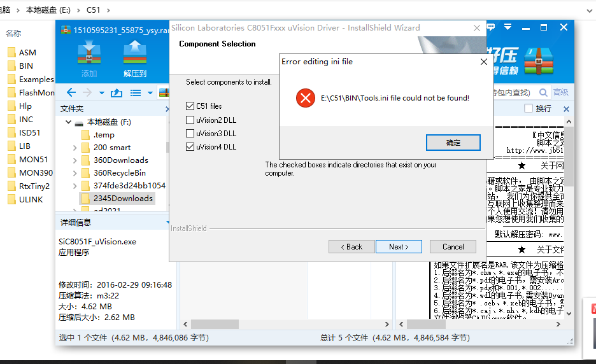
Task: Confirm error dialog with 确定 button
Action: (x=453, y=143)
